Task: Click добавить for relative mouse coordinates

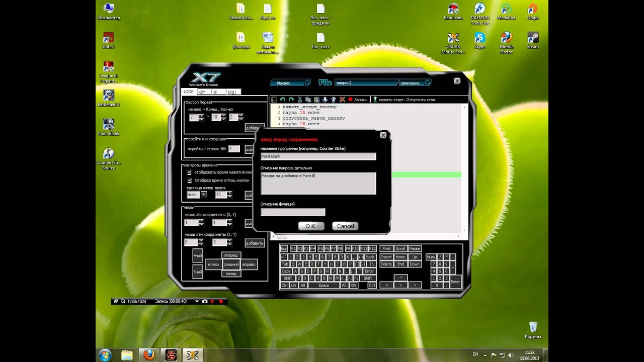Action: point(255,243)
